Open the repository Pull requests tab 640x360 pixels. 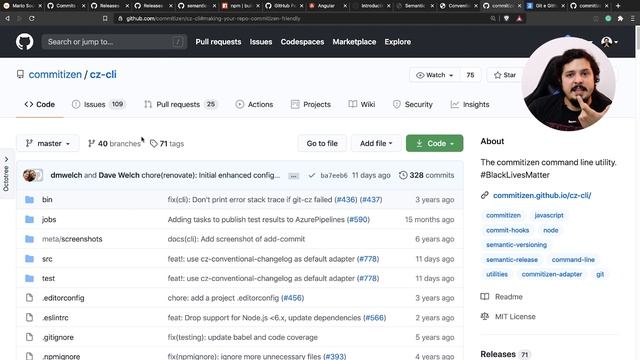[180, 104]
